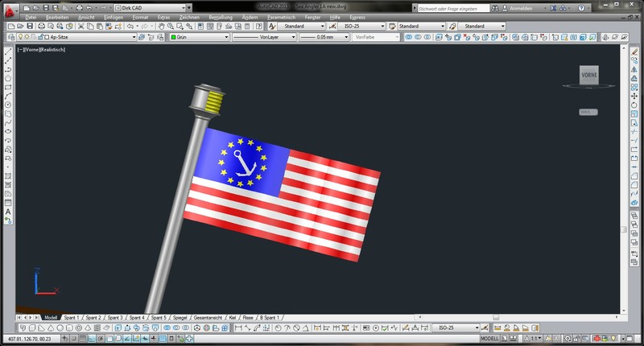Toggle Ortho mode in status bar
644x346 pixels.
(x=92, y=339)
